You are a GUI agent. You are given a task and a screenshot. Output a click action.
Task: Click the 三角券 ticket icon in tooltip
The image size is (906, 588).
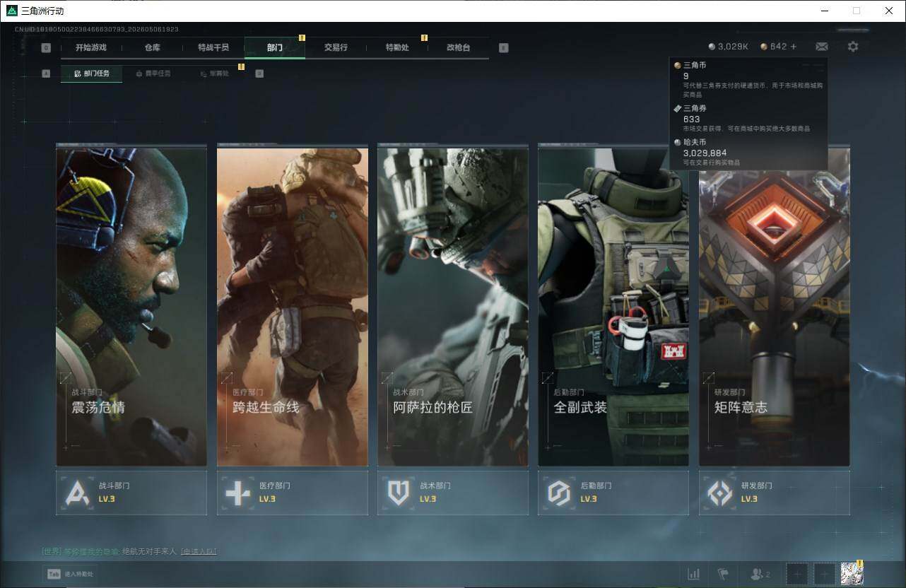coord(677,108)
